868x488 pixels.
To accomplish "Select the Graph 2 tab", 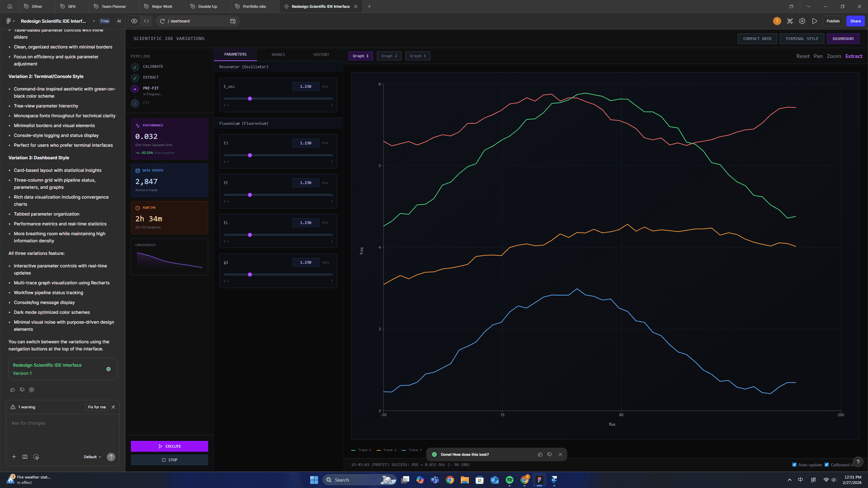I will coord(389,56).
